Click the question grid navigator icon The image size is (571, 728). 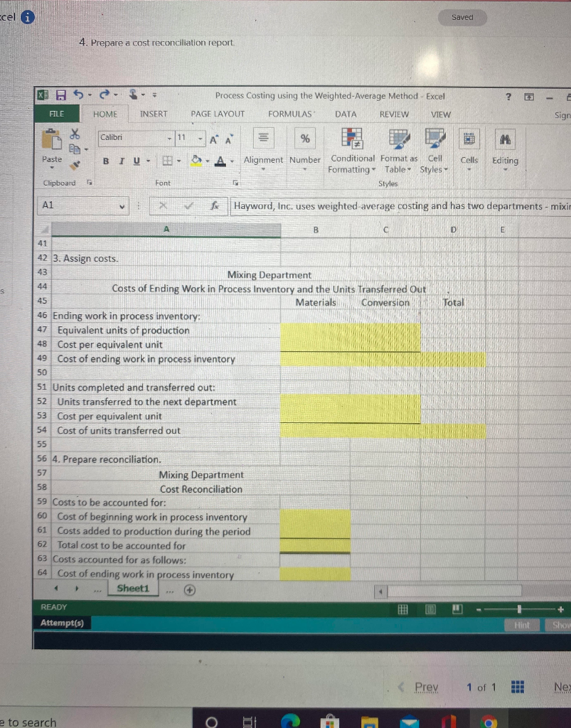[518, 687]
